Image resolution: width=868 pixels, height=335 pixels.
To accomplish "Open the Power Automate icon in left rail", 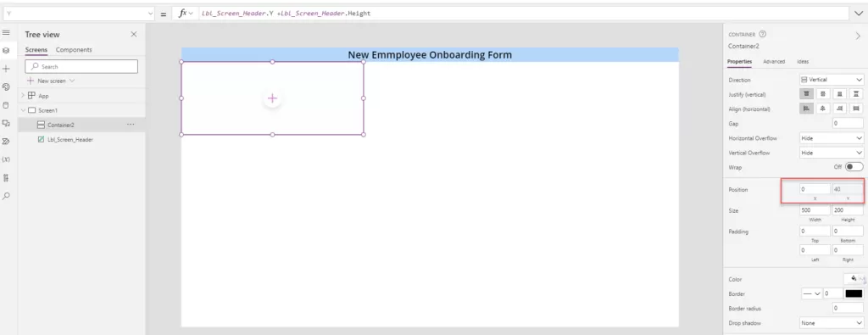I will [x=6, y=141].
